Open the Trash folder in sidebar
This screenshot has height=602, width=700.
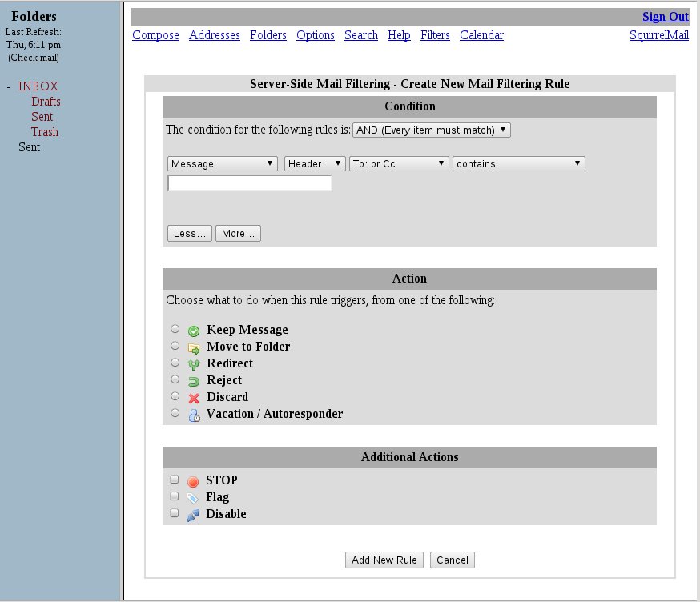click(45, 132)
